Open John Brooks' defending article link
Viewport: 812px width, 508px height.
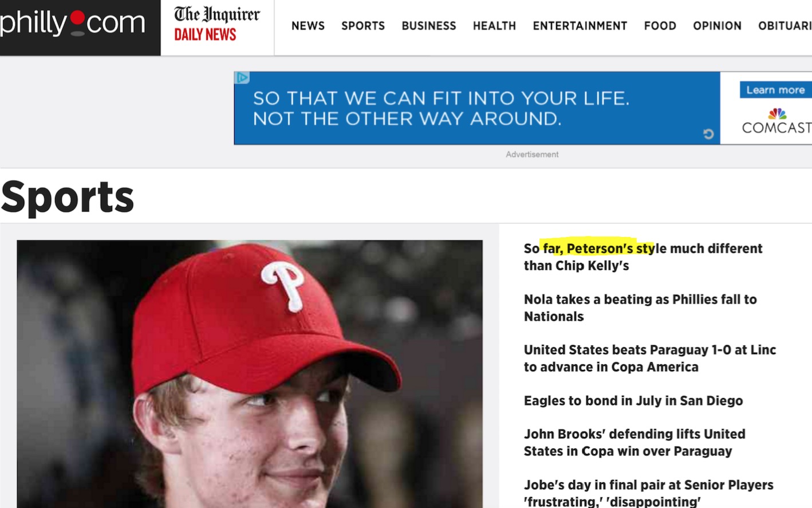pos(634,442)
